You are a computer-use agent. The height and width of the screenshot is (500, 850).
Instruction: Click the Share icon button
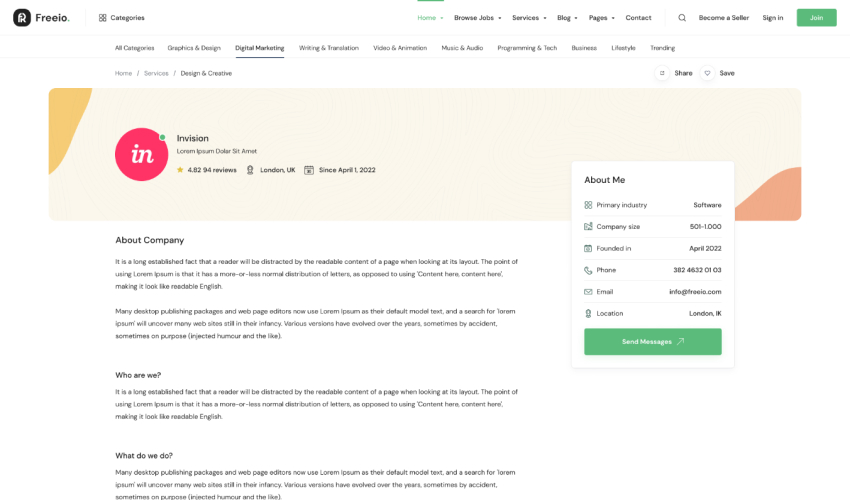point(662,73)
